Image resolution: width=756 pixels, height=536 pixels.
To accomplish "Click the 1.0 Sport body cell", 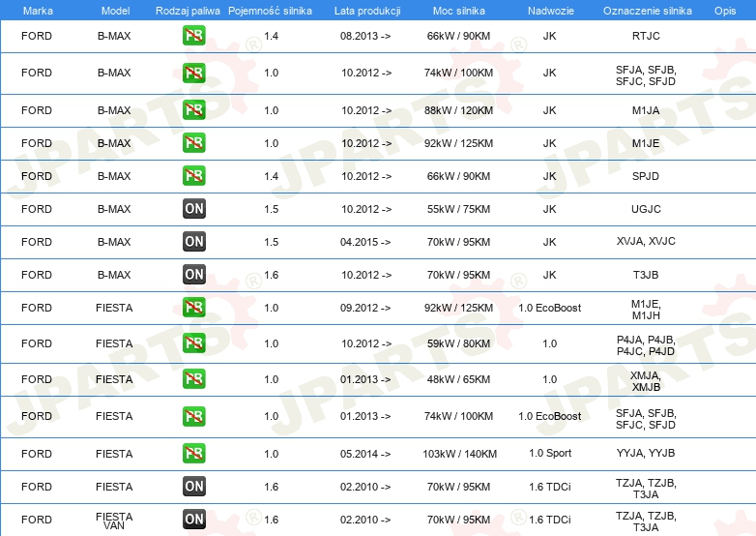I will point(549,454).
